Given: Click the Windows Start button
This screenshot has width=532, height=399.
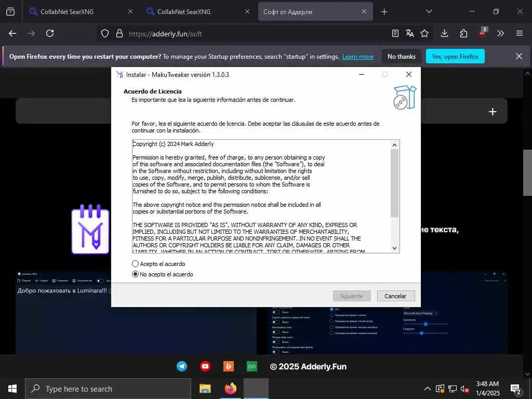Looking at the screenshot, I should 12,389.
